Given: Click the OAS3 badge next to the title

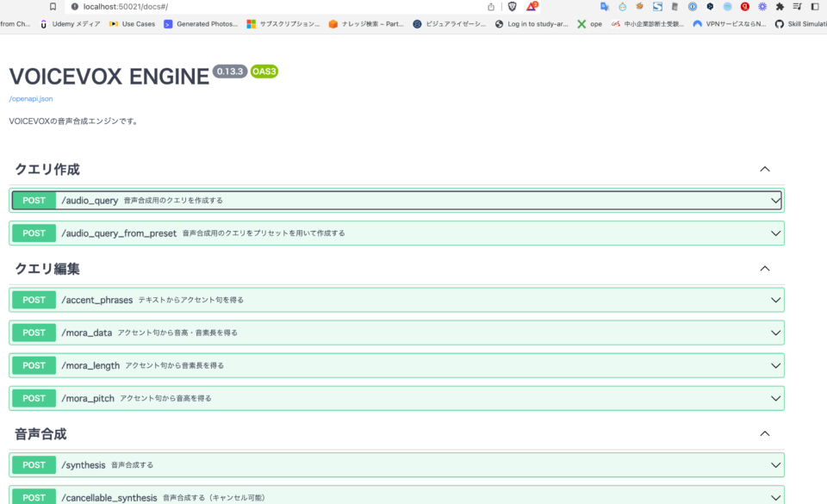Looking at the screenshot, I should tap(263, 72).
